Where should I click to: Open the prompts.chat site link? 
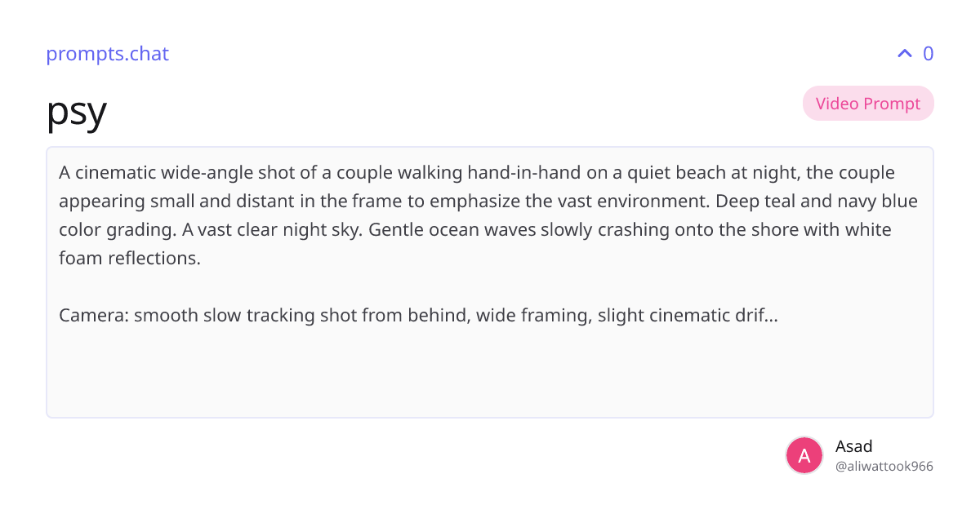click(x=107, y=54)
